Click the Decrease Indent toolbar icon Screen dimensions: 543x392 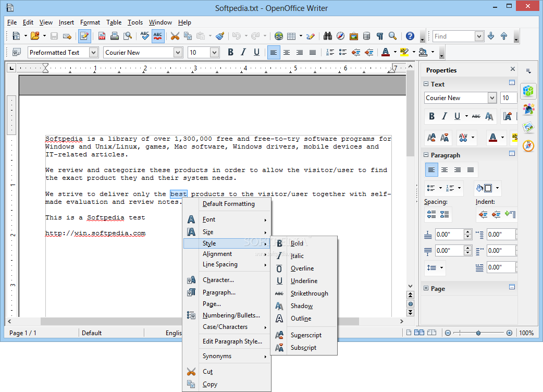click(x=355, y=52)
